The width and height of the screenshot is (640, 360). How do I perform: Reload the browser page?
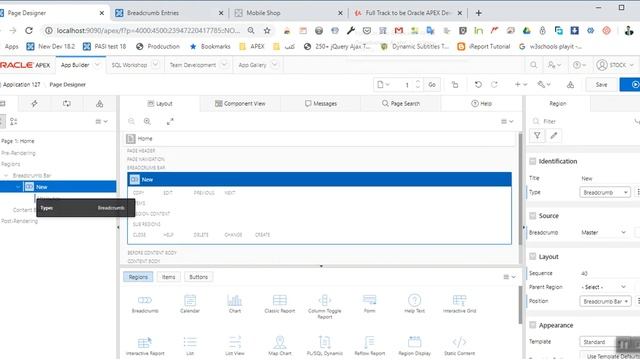(29, 31)
